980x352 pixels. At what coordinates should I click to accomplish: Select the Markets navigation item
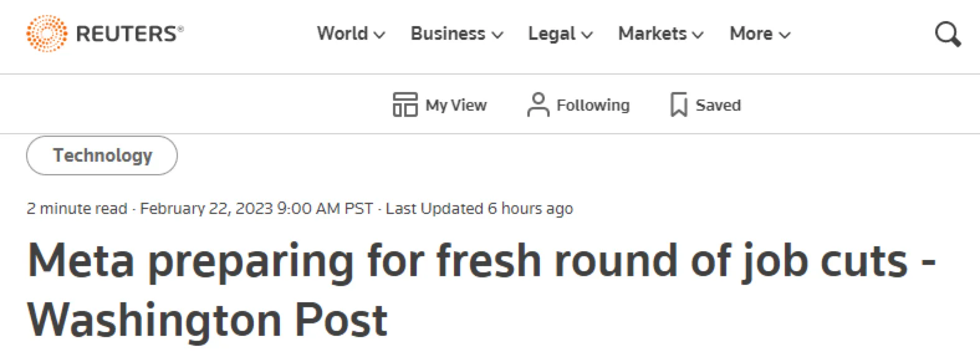pos(652,33)
